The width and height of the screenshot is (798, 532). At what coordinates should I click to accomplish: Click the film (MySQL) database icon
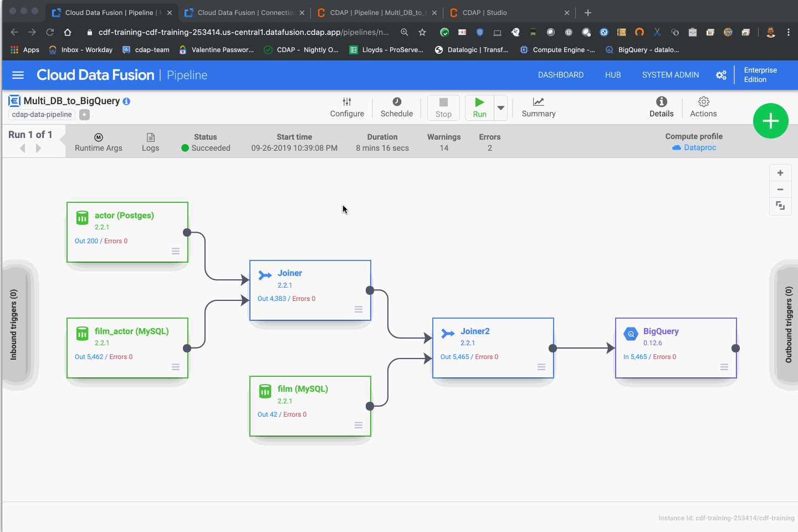click(x=265, y=391)
